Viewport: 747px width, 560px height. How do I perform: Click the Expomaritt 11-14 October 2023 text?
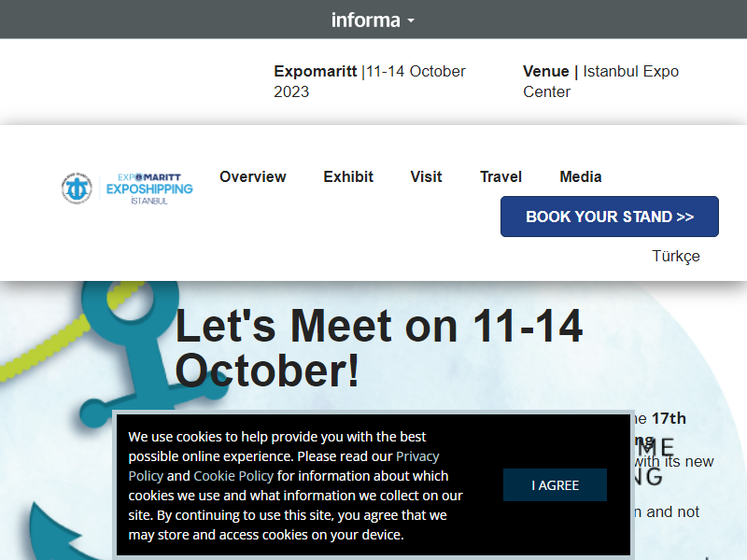370,81
